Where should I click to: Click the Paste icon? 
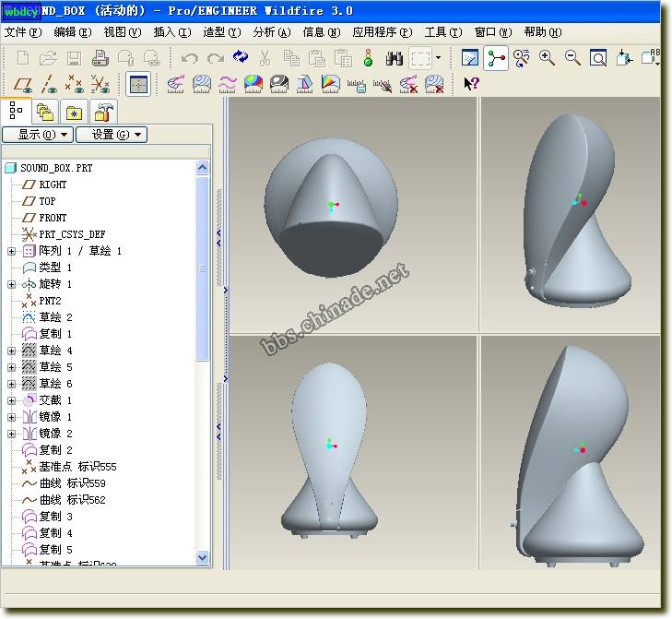point(317,58)
